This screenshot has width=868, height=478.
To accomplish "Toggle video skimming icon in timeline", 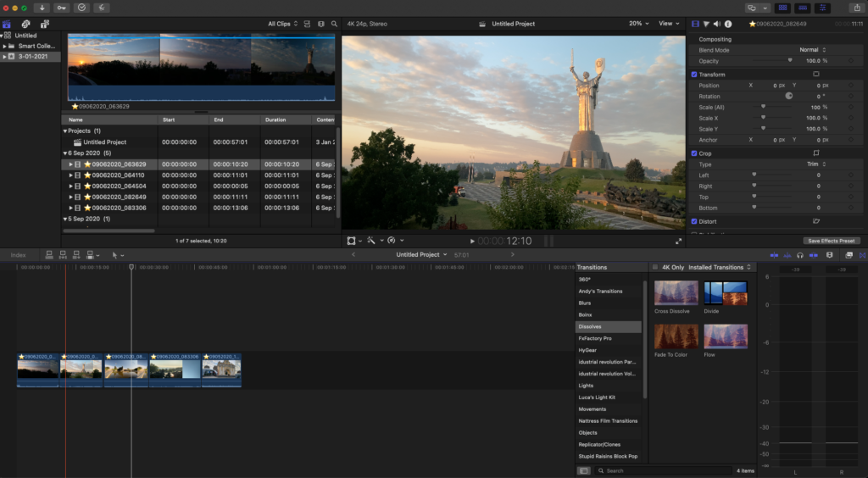I will click(774, 255).
